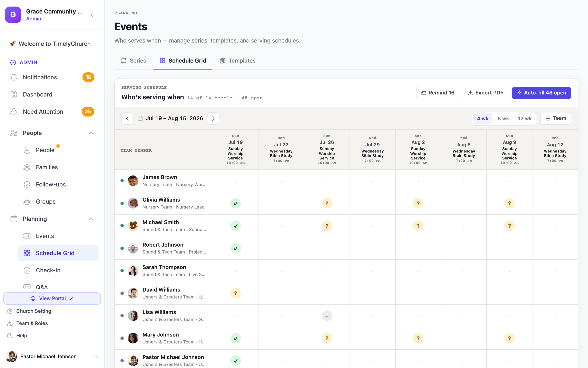Switch to the Templates tab
This screenshot has height=368, width=588.
(237, 61)
